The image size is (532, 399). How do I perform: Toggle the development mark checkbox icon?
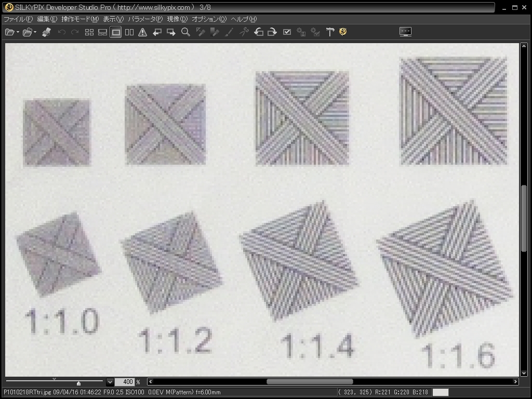[287, 32]
